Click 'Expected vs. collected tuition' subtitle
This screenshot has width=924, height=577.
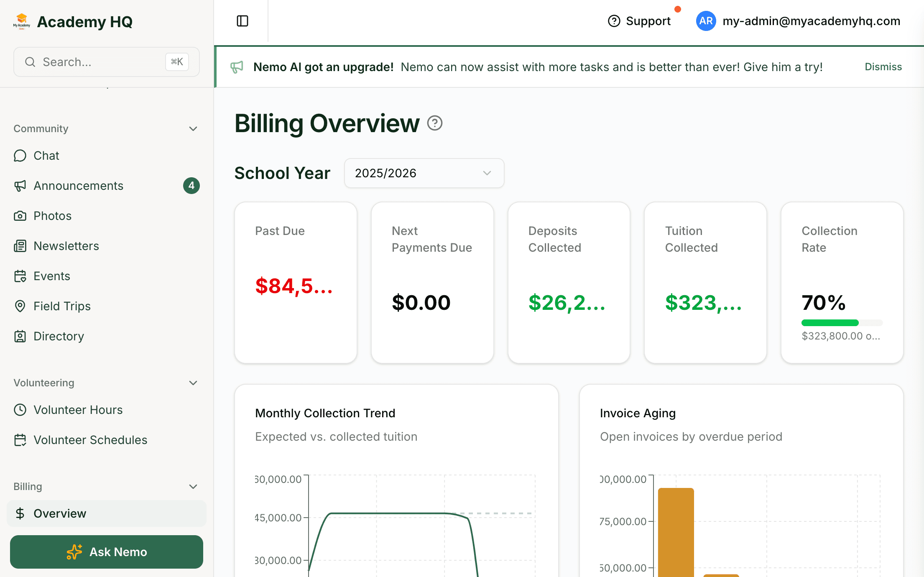(336, 437)
